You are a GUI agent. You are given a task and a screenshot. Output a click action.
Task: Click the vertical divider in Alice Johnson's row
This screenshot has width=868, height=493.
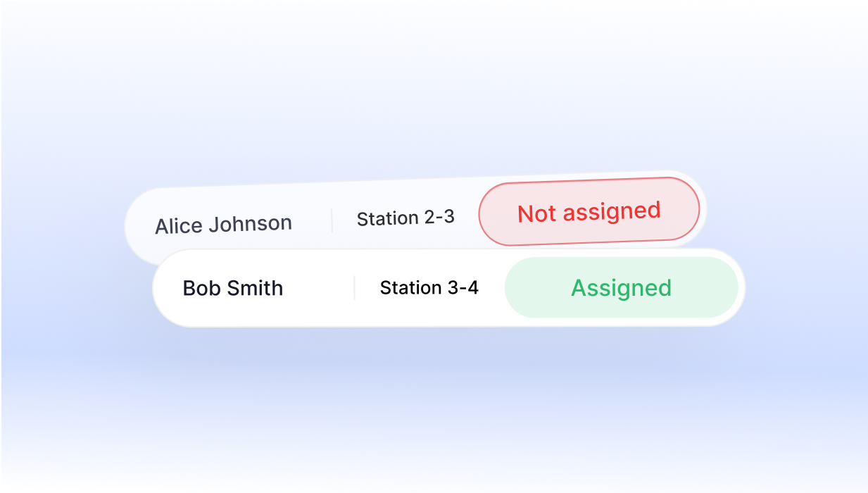(x=332, y=221)
